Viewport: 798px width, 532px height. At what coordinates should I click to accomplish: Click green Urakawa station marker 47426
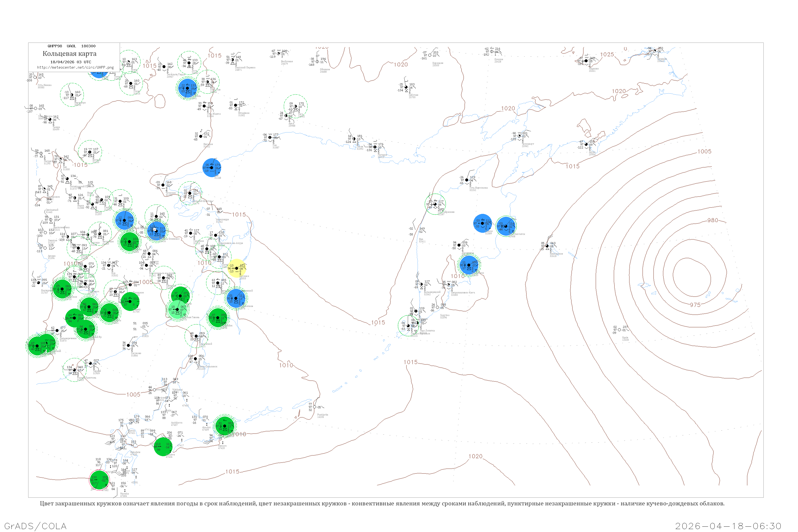[x=163, y=447]
